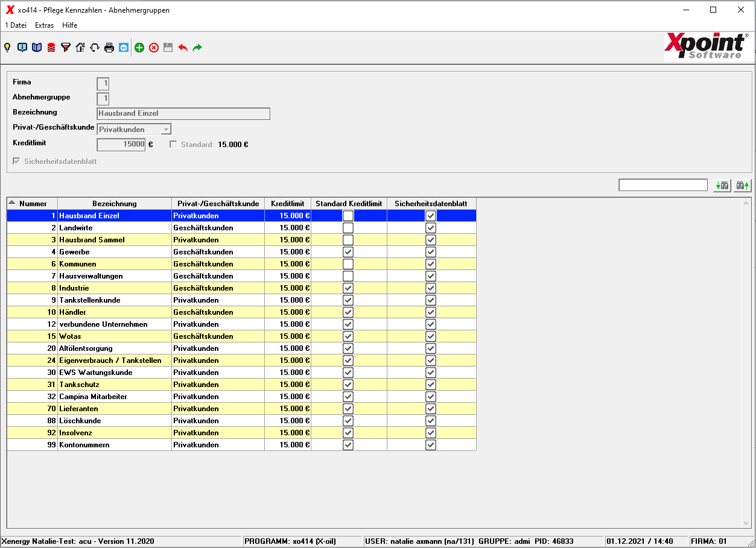Select the Hausbrand Sammel row
The height and width of the screenshot is (548, 756).
[241, 239]
